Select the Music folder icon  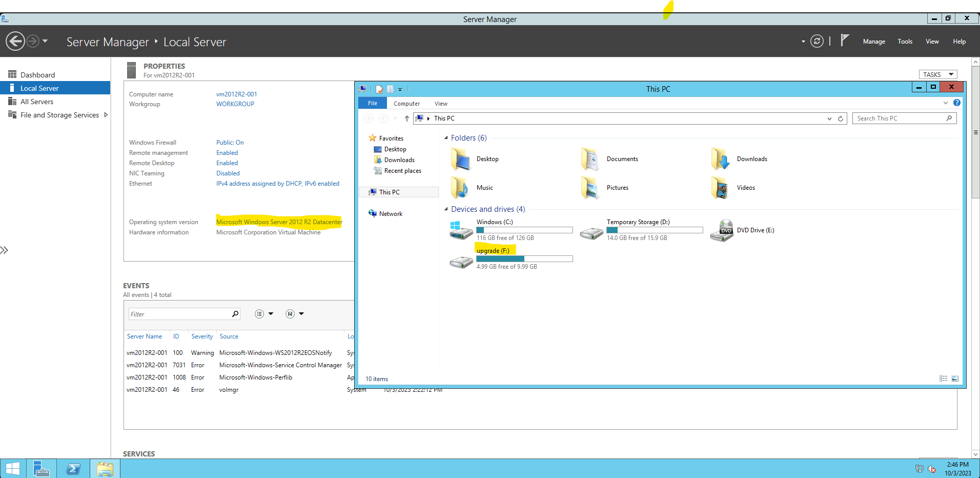pos(460,188)
